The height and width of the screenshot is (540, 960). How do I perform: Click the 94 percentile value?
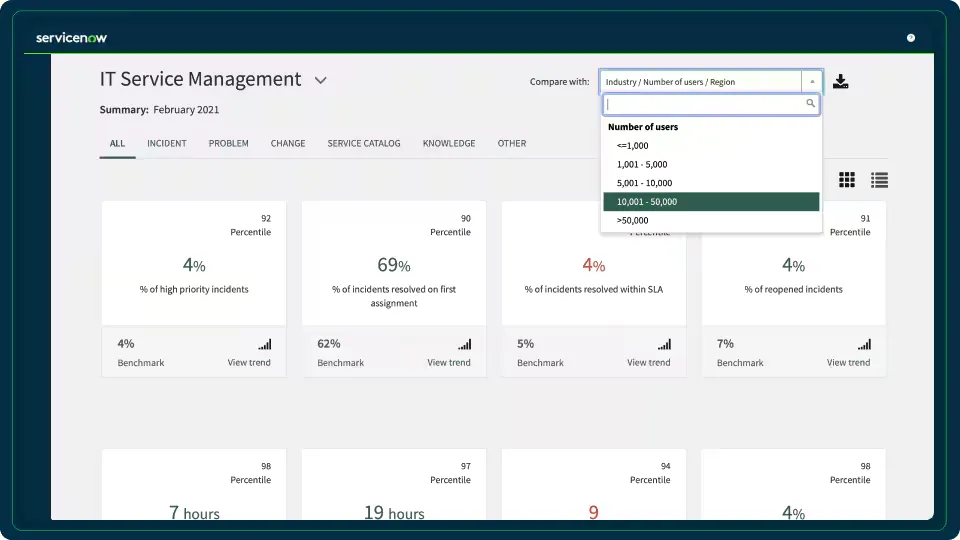pos(666,466)
